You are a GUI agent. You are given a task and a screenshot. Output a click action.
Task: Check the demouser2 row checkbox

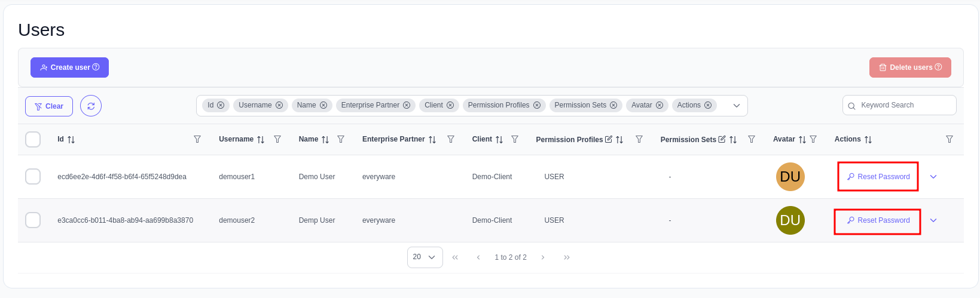(x=33, y=220)
